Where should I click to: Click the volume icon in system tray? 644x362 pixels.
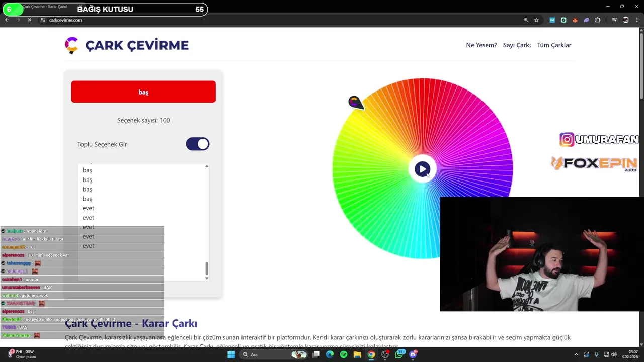(614, 354)
